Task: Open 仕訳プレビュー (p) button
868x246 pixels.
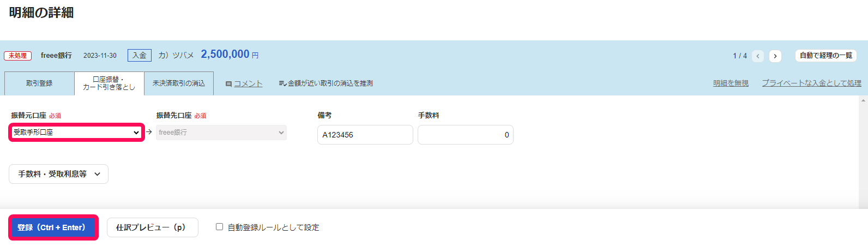Action: [x=153, y=227]
